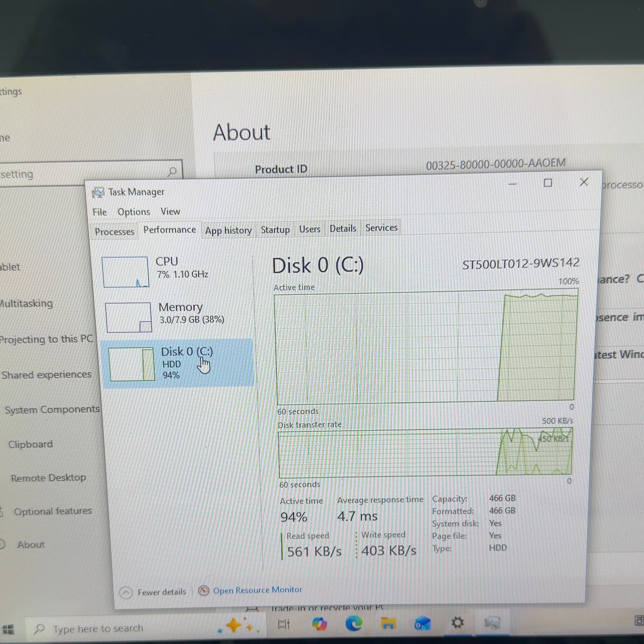644x644 pixels.
Task: Click the Fewer details text
Action: click(x=162, y=592)
